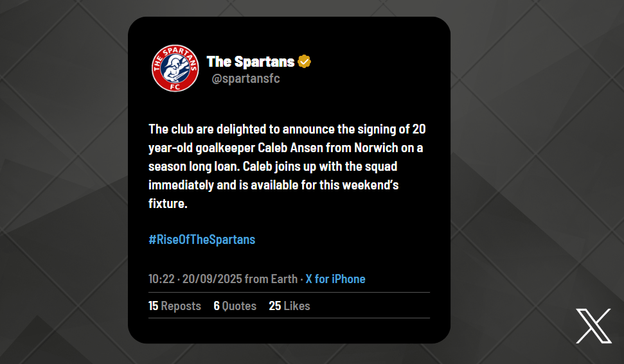The image size is (624, 364).
Task: Click the white X logo
Action: [593, 326]
